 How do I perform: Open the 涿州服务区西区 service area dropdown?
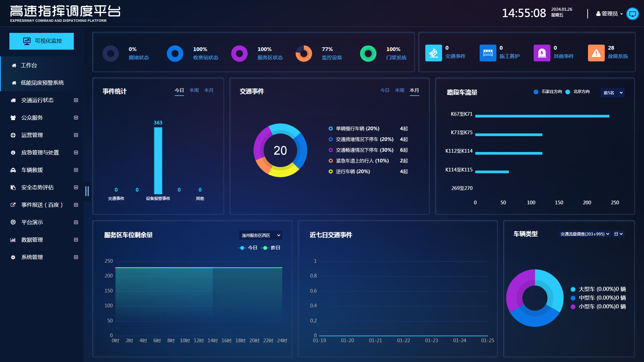[260, 236]
